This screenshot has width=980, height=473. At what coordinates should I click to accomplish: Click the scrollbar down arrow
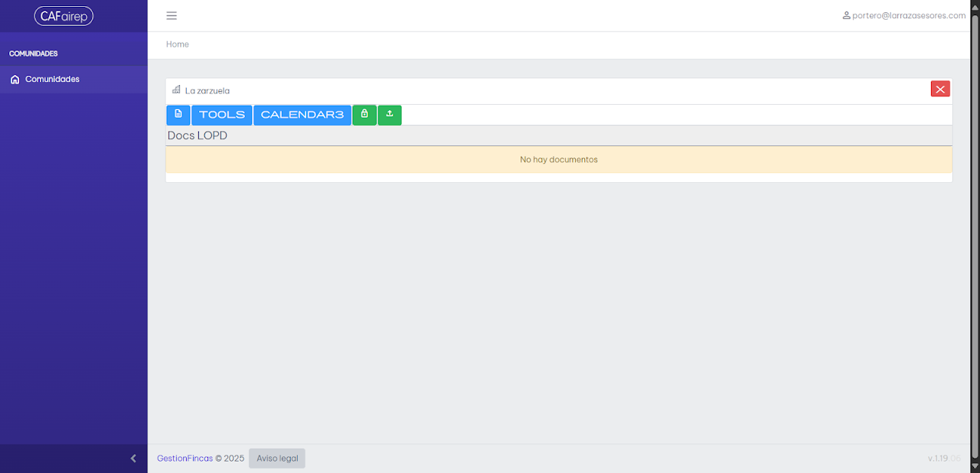(975, 465)
